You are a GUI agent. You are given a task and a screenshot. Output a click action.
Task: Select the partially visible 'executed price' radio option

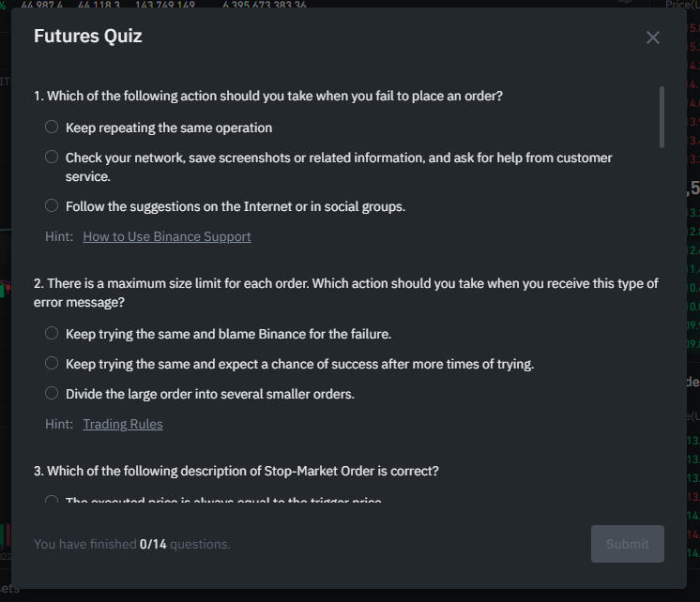pos(52,501)
